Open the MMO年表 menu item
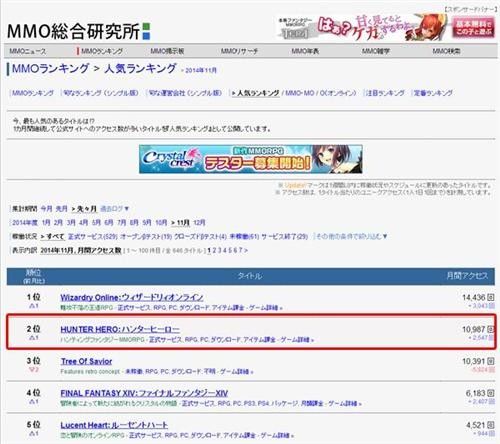Screen dimensions: 500x444 click(x=305, y=51)
